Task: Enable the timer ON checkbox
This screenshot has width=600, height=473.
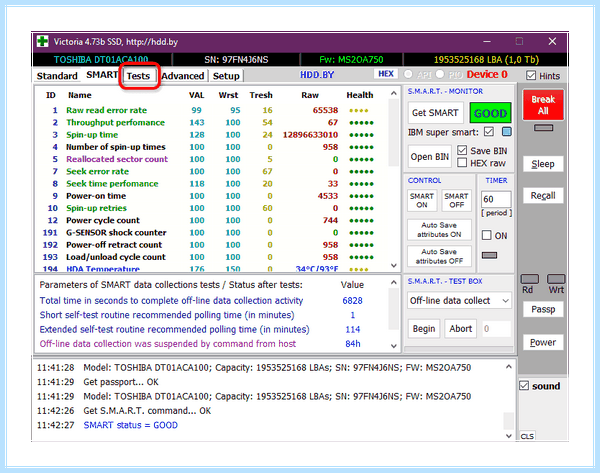Action: [x=486, y=235]
